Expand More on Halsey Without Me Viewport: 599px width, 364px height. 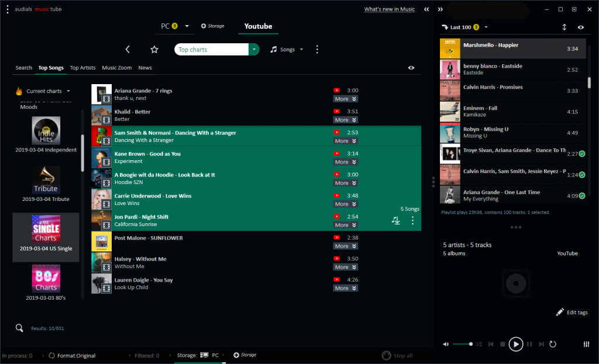click(x=345, y=267)
